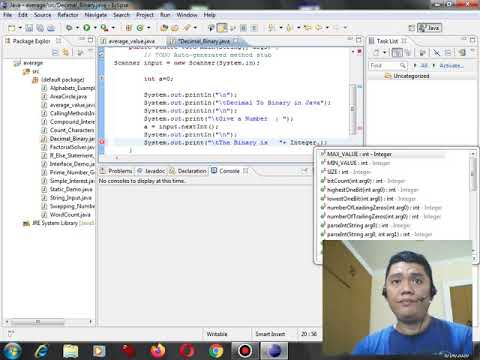Collapse all in Package Explorer toolbar

pyautogui.click(x=55, y=52)
